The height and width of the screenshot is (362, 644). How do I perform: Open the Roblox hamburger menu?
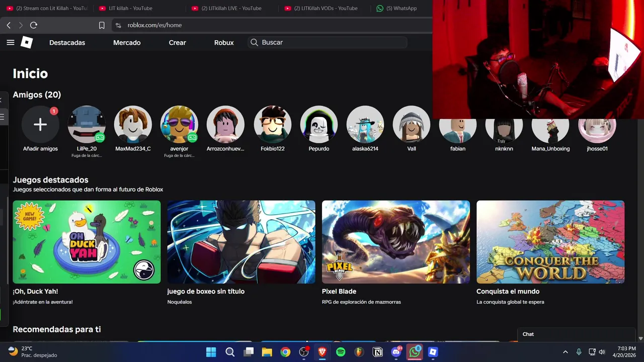11,43
